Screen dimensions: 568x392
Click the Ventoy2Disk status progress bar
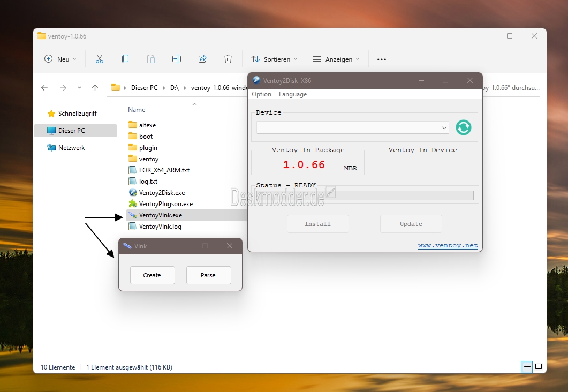(x=365, y=195)
